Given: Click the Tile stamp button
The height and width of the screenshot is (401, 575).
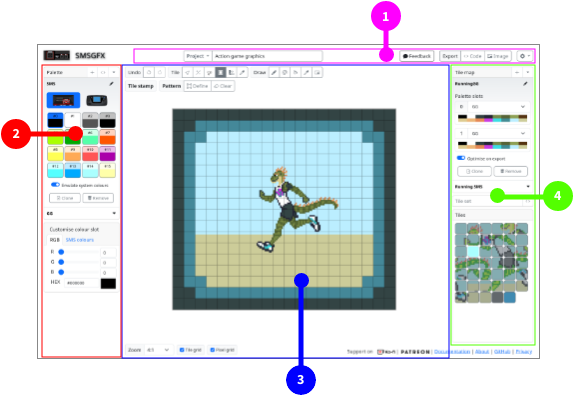Looking at the screenshot, I should tap(140, 86).
